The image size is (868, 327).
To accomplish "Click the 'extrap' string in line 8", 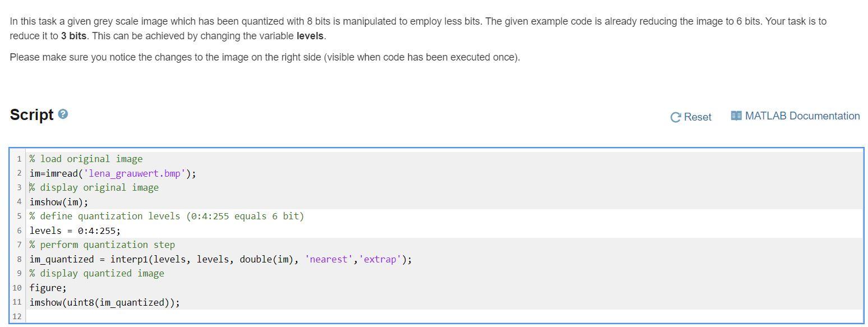I will [x=380, y=259].
